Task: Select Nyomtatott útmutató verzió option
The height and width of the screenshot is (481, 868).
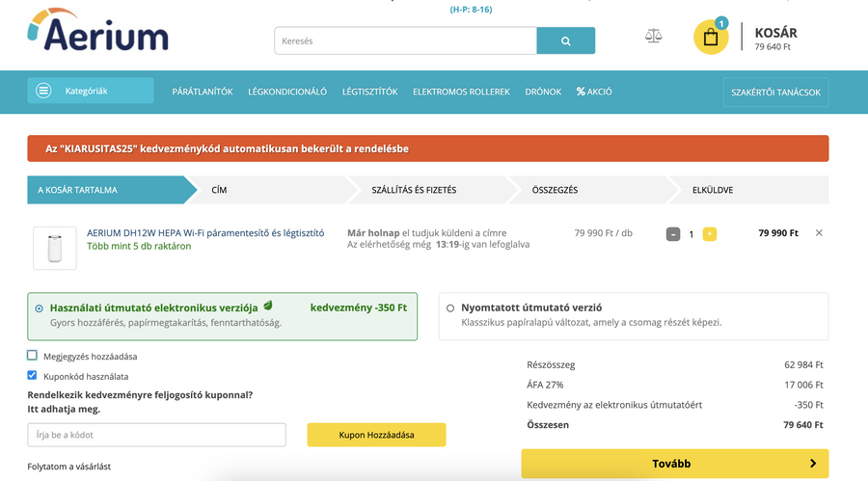Action: pos(450,308)
